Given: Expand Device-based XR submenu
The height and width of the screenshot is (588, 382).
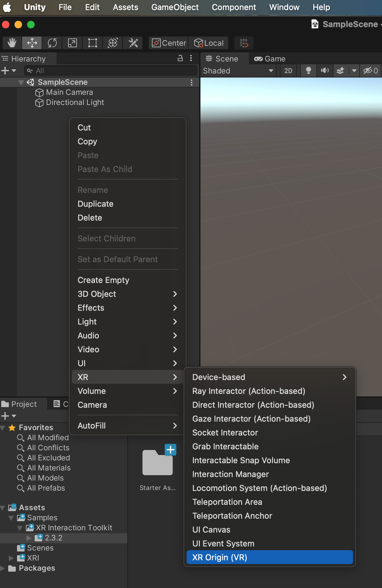Looking at the screenshot, I should tap(270, 377).
